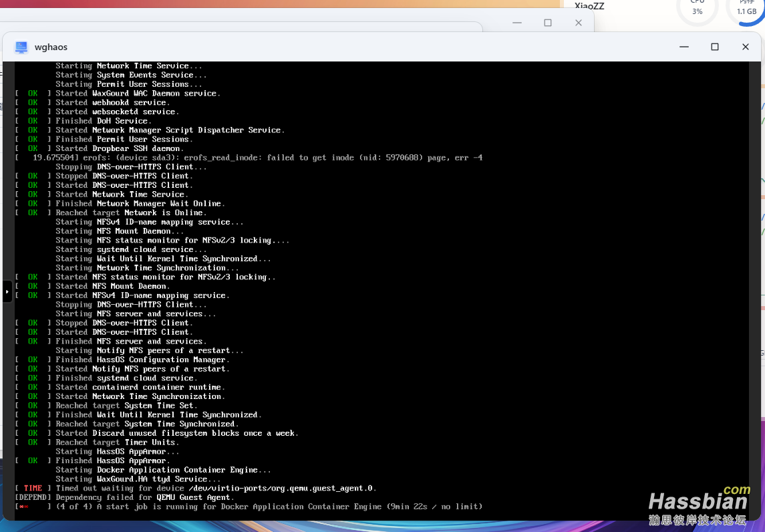Open the CPU 3% usage gauge
765x532 pixels.
(x=697, y=9)
